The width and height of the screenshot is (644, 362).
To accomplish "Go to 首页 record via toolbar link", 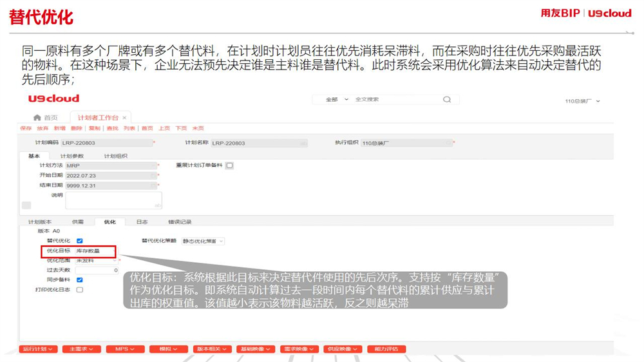I will point(147,129).
